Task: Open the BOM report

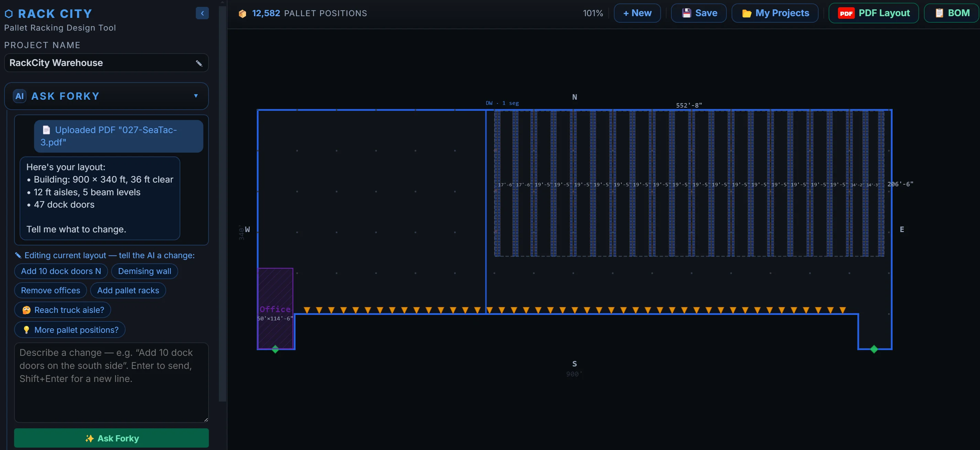Action: [x=952, y=13]
